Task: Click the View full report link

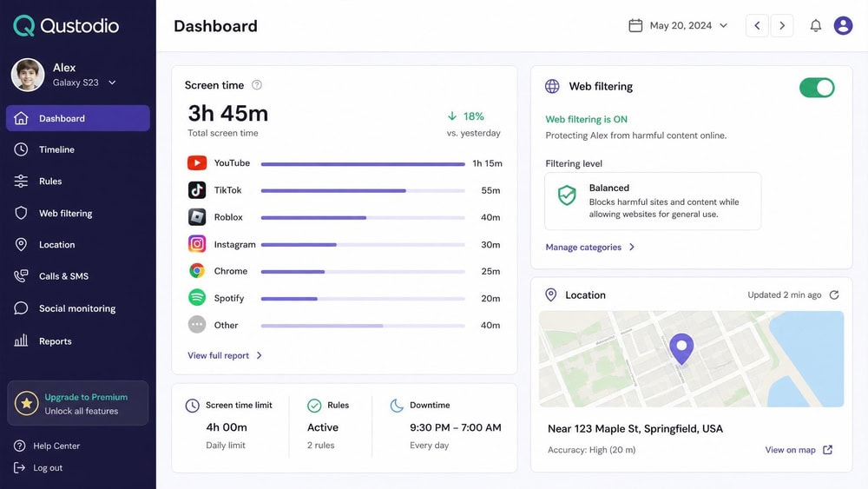Action: (x=218, y=355)
